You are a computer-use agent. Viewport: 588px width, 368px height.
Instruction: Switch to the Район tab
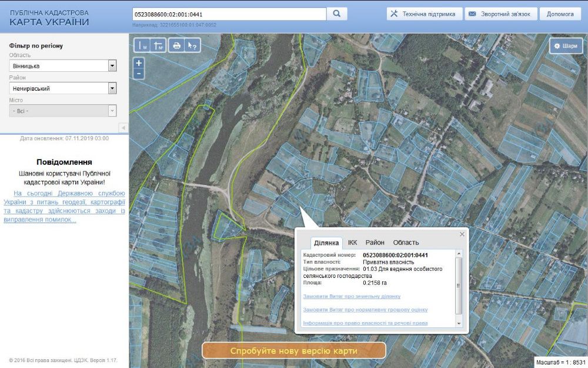click(x=375, y=243)
